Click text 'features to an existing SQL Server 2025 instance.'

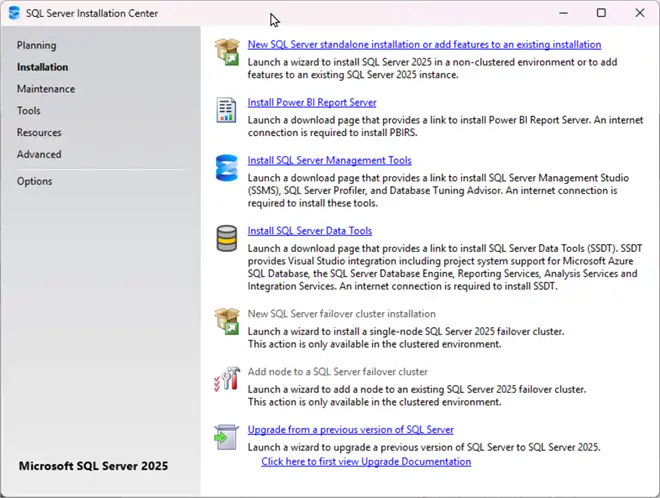353,75
